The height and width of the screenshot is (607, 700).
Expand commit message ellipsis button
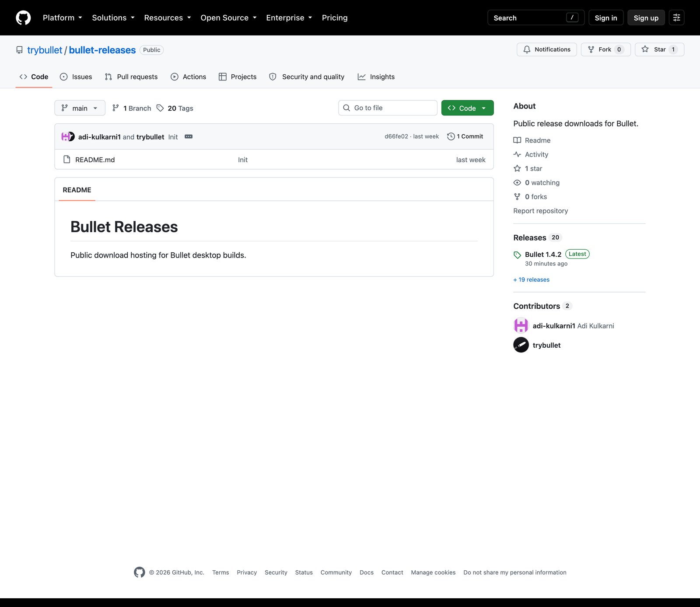coord(189,136)
